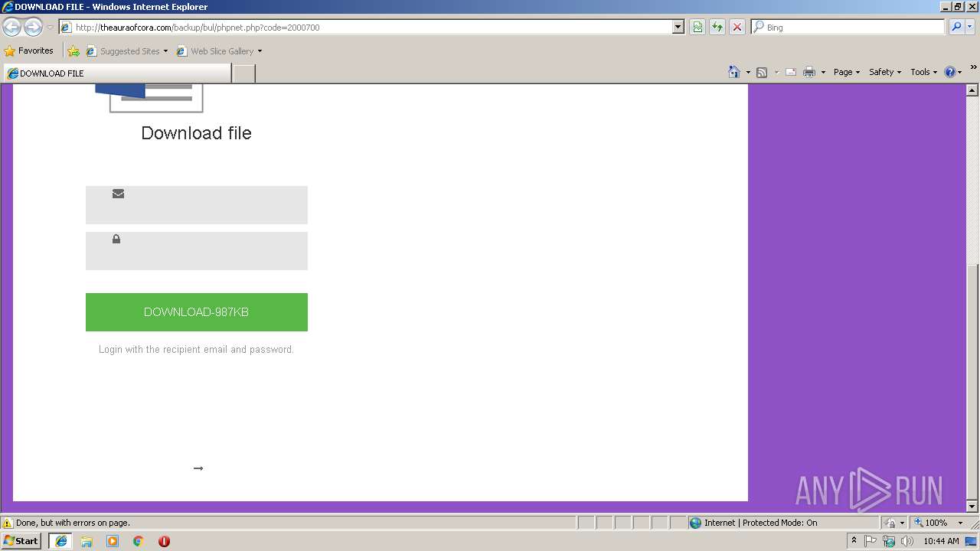Open Suggested Sites link

tap(126, 51)
